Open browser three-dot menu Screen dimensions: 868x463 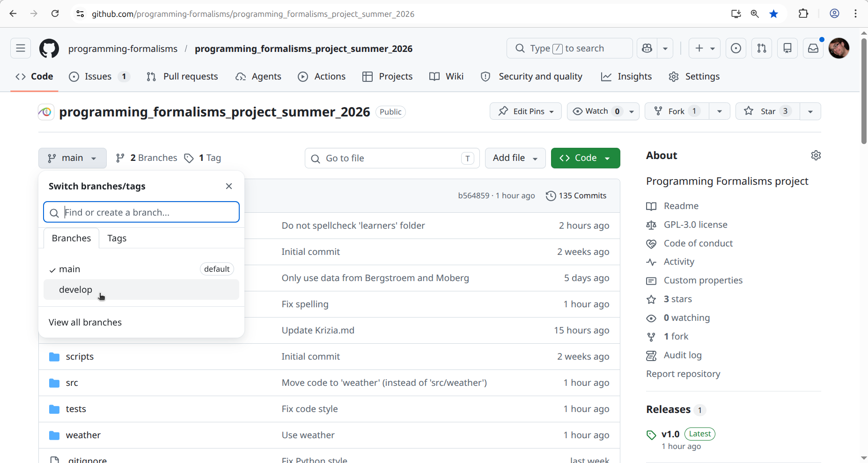pos(855,14)
